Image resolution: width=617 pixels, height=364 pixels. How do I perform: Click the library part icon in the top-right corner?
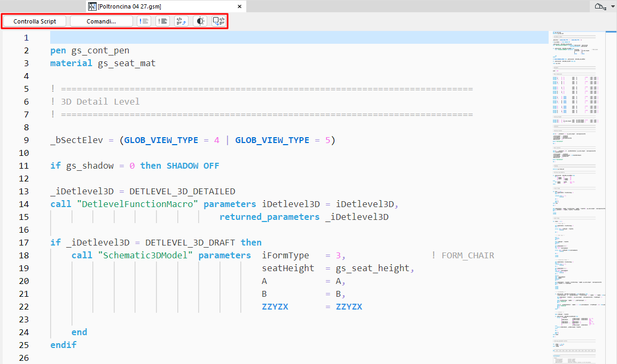point(601,6)
